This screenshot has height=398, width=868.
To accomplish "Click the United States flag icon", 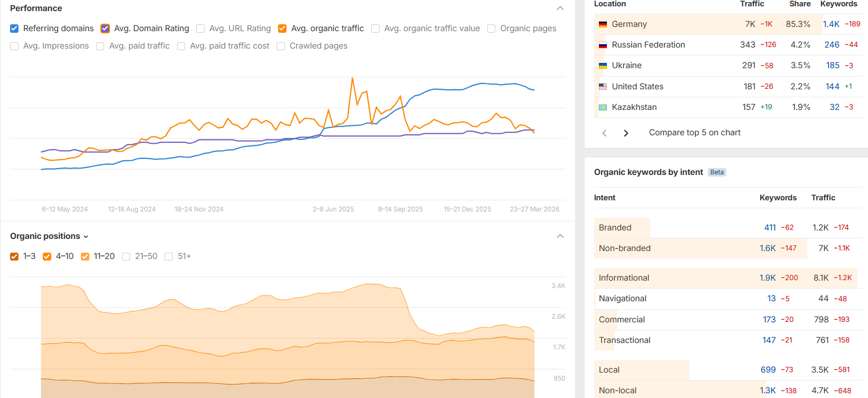I will click(x=603, y=86).
